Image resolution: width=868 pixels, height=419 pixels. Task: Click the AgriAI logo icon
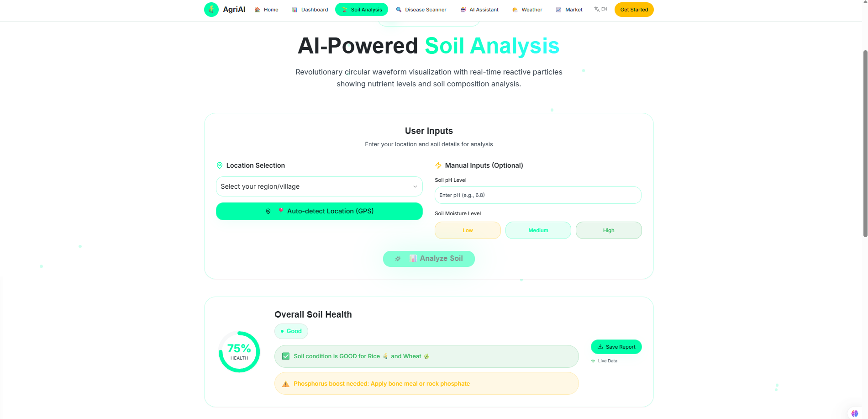[x=211, y=10]
